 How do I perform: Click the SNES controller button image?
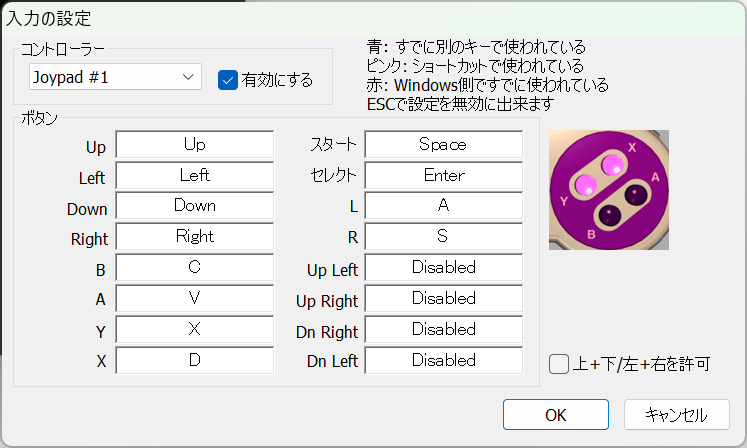(x=609, y=190)
